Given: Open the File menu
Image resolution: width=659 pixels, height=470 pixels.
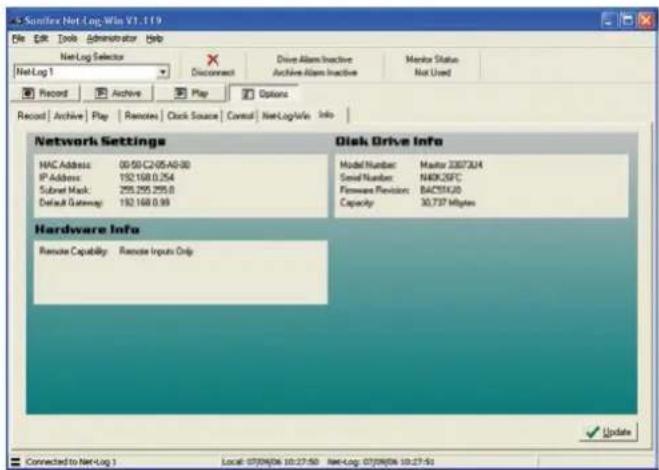Looking at the screenshot, I should point(19,39).
